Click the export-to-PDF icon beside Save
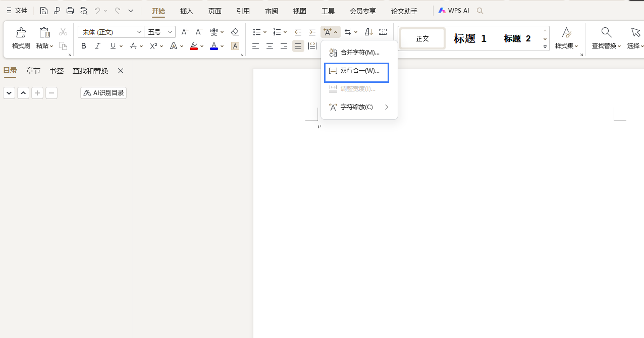The width and height of the screenshot is (644, 338). click(x=57, y=11)
